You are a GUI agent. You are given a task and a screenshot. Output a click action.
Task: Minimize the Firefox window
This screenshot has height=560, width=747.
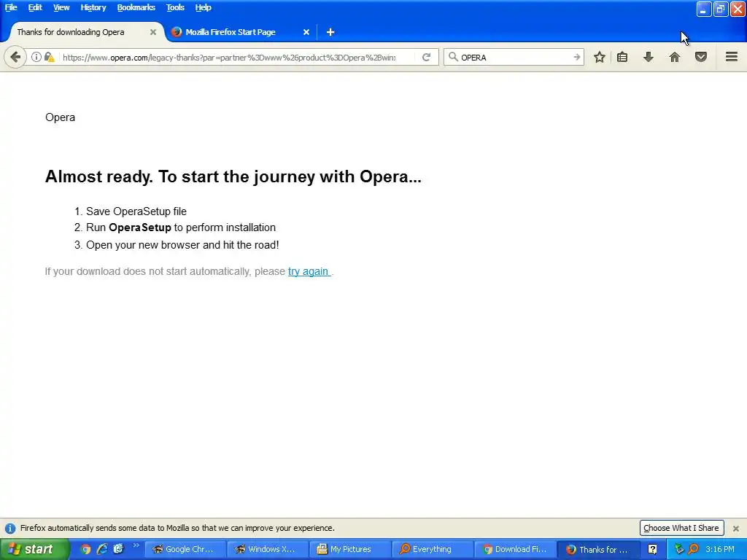pos(704,9)
